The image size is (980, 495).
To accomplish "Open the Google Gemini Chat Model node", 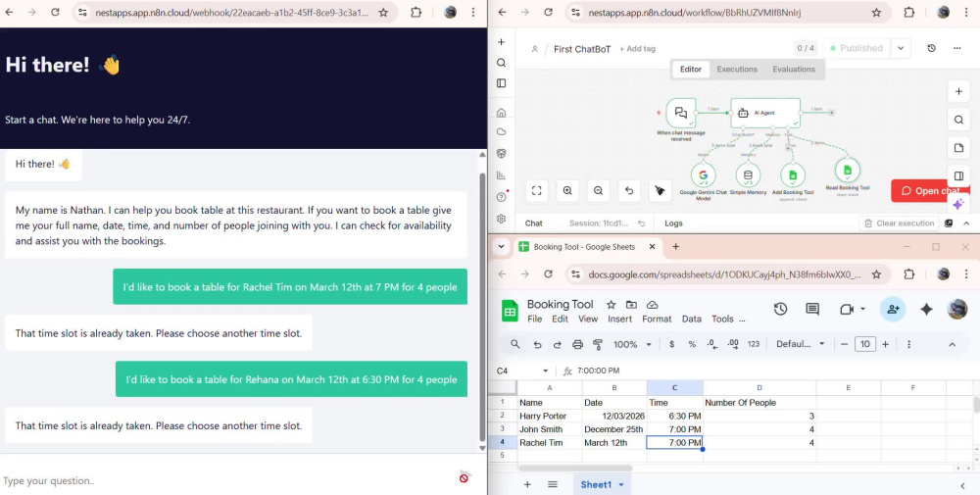I will [703, 175].
